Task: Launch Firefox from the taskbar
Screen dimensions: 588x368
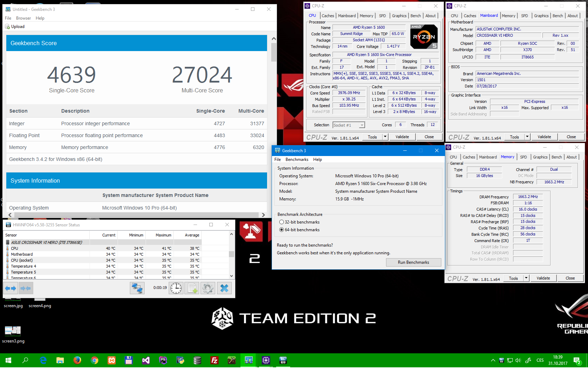Action: (77, 360)
